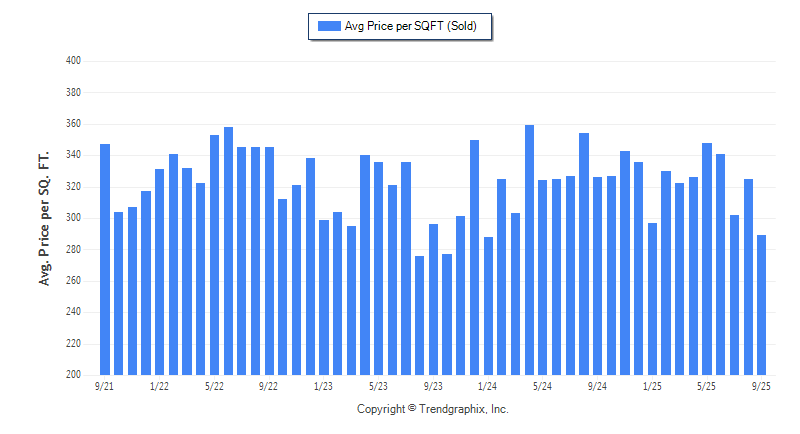Select the bar above the 9/23 label
800x434 pixels.
point(433,300)
